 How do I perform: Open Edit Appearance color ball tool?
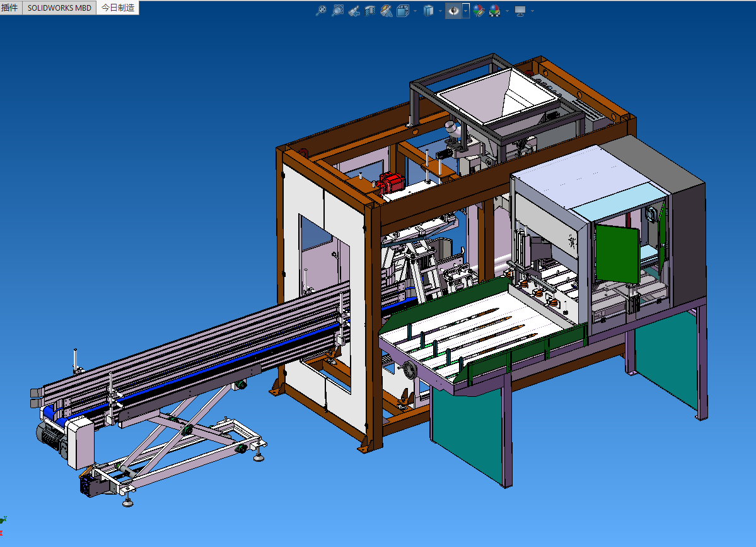tap(479, 11)
